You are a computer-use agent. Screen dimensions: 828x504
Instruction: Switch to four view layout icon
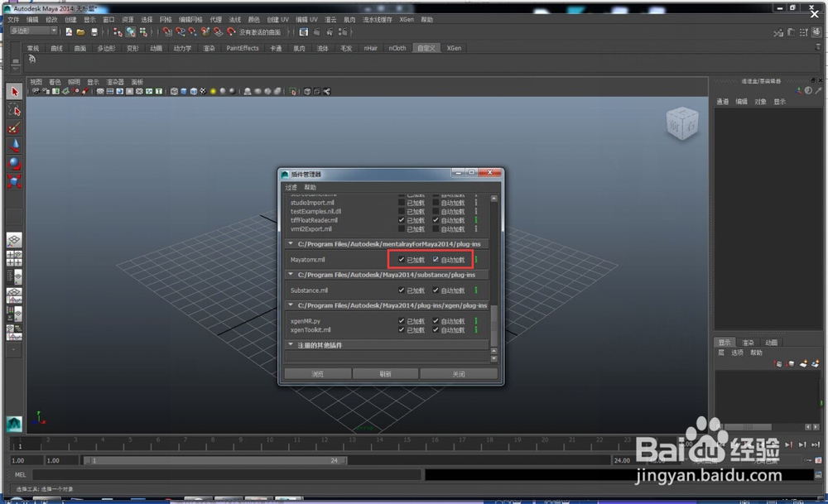coord(14,258)
